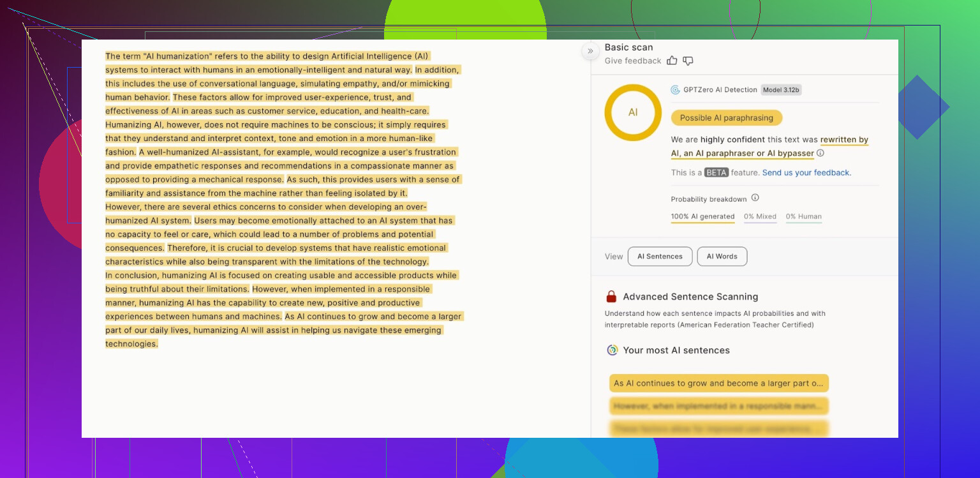The width and height of the screenshot is (980, 478).
Task: Select the 0% Mixed breakdown
Action: point(760,217)
